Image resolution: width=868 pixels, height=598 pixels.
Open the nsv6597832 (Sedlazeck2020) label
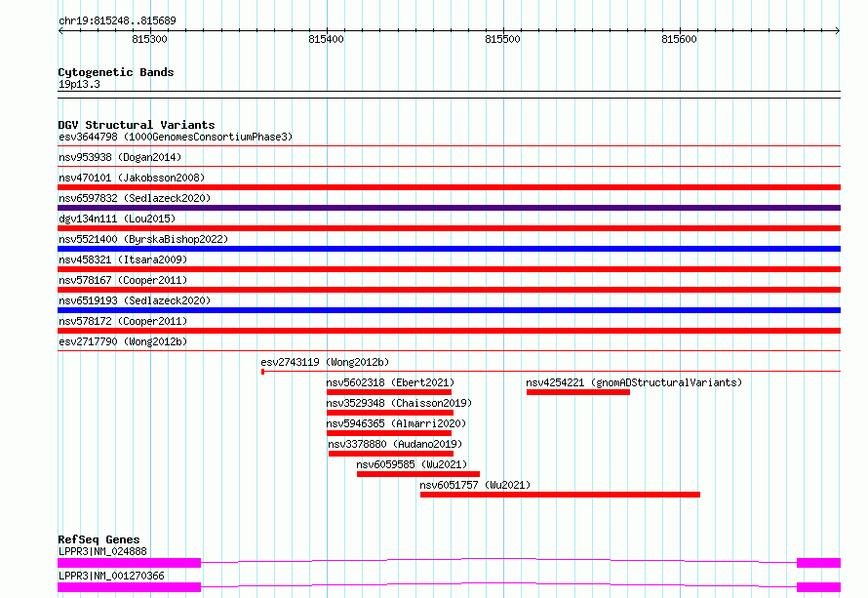pyautogui.click(x=135, y=198)
